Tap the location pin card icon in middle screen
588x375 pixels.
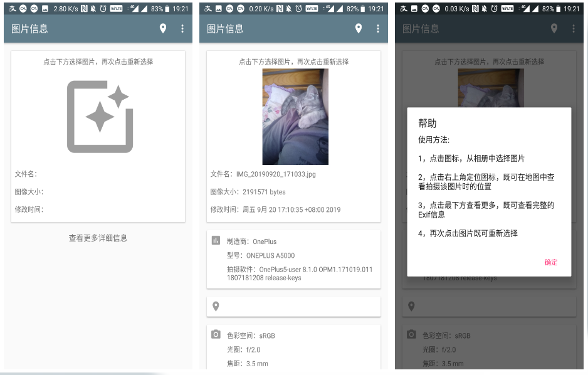click(x=216, y=306)
